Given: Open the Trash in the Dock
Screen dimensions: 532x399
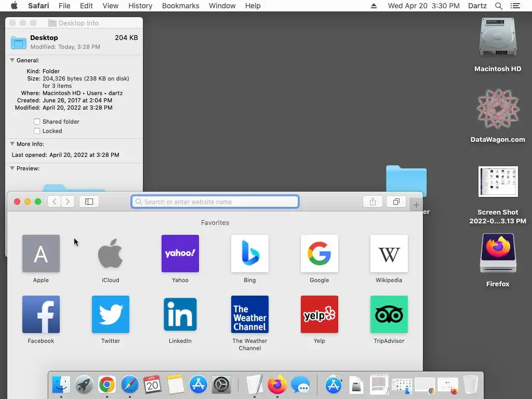Looking at the screenshot, I should pyautogui.click(x=471, y=385).
